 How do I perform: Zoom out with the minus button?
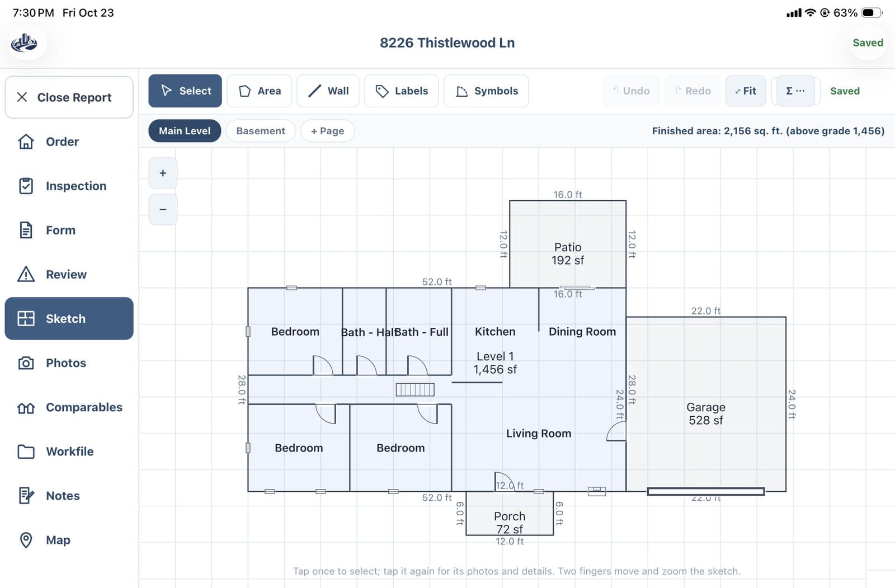point(163,209)
